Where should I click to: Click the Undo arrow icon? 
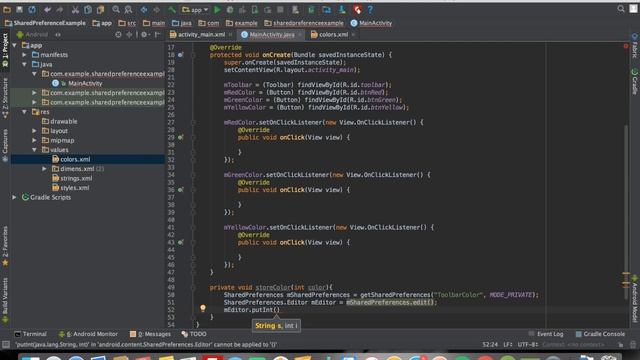[x=48, y=9]
